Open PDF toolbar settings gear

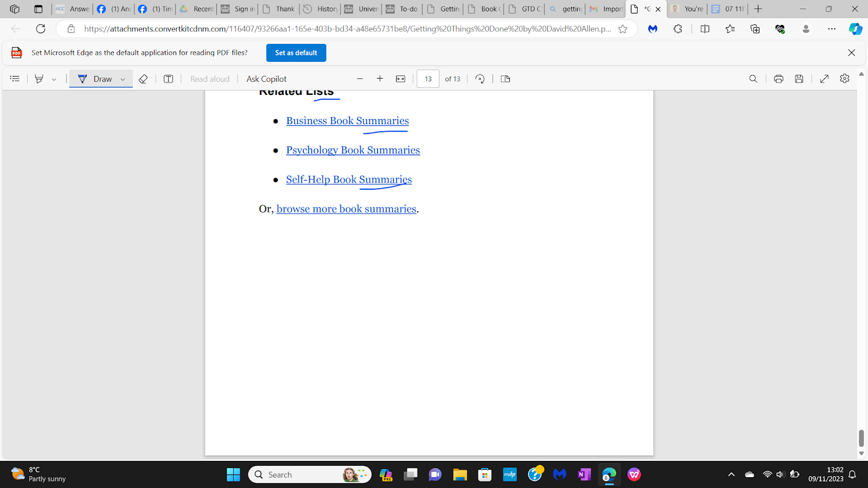[845, 79]
